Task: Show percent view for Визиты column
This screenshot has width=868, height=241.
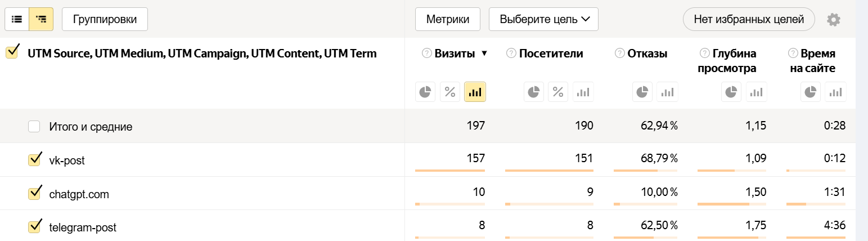Action: pos(450,92)
